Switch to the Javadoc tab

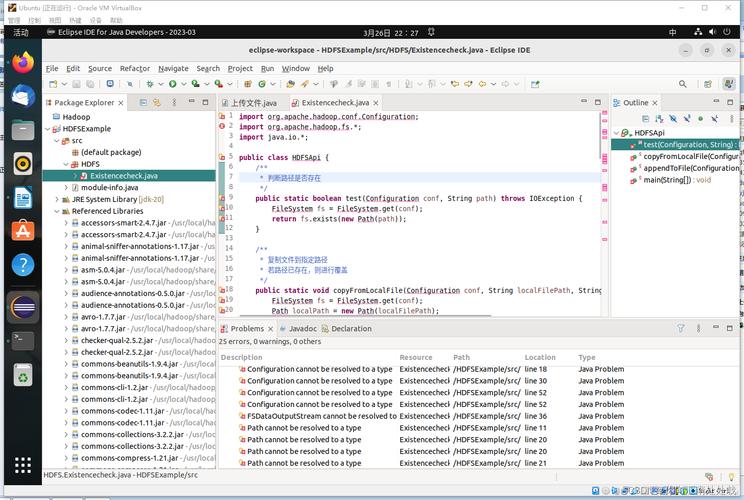pyautogui.click(x=302, y=328)
